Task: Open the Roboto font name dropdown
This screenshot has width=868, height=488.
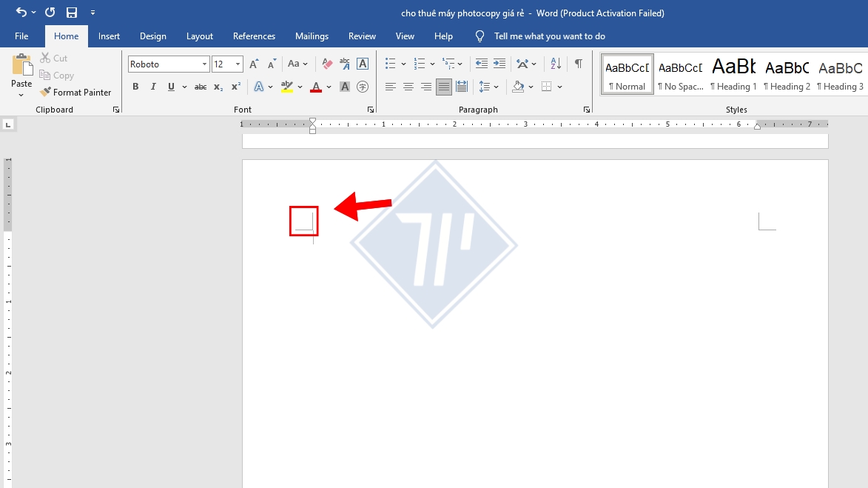Action: (204, 65)
